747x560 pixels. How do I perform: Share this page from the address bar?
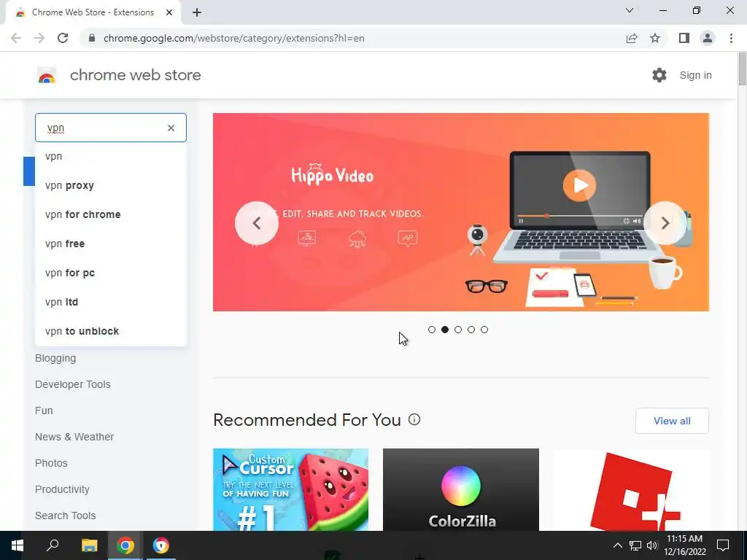(x=632, y=38)
